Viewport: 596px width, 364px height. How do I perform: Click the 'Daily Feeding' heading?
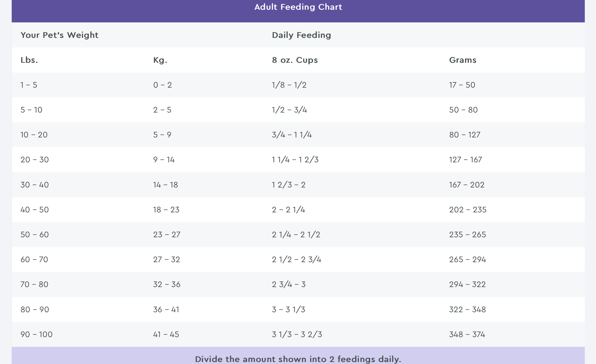[301, 35]
